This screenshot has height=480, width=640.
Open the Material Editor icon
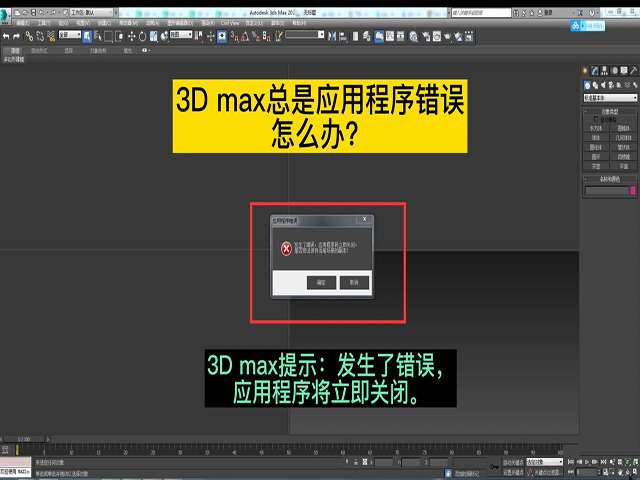[x=413, y=37]
